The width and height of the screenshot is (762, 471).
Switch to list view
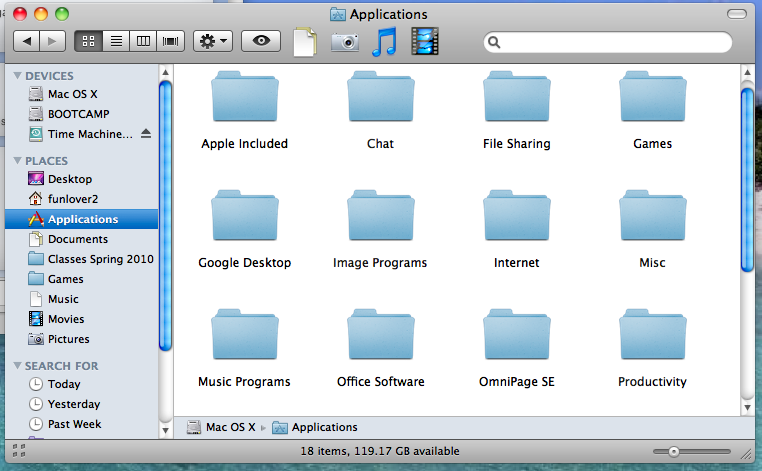[116, 41]
